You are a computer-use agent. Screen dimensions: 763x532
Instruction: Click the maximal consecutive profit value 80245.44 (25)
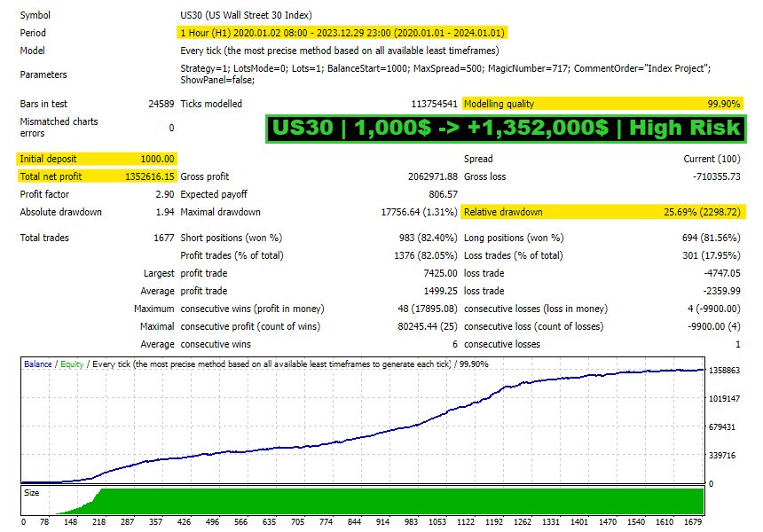click(428, 326)
